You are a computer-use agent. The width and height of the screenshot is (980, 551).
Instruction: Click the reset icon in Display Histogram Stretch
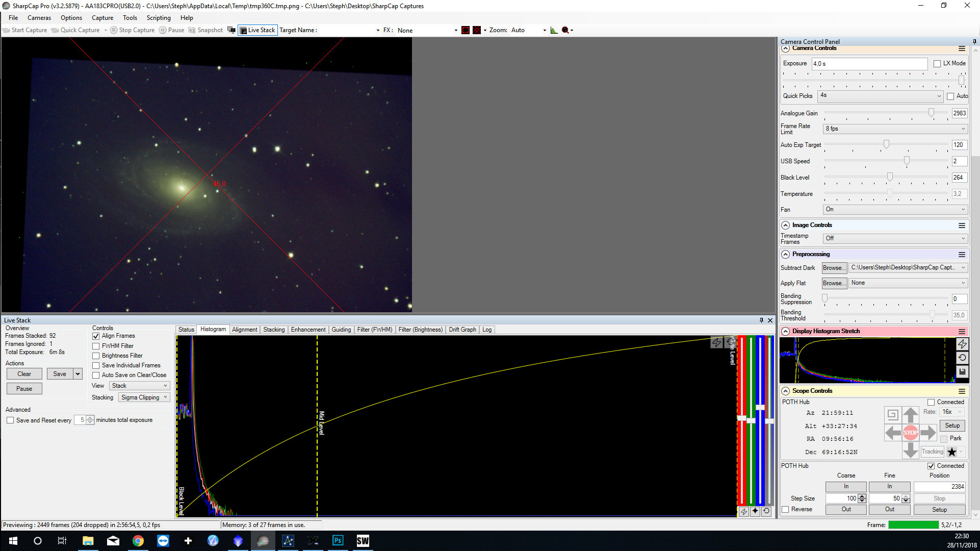coord(962,358)
